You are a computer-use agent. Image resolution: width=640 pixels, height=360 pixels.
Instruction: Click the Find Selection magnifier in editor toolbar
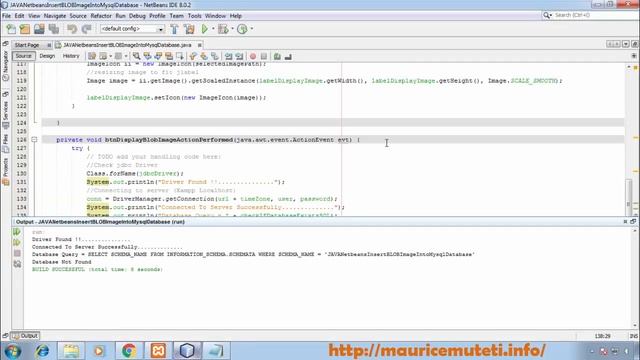pos(136,56)
